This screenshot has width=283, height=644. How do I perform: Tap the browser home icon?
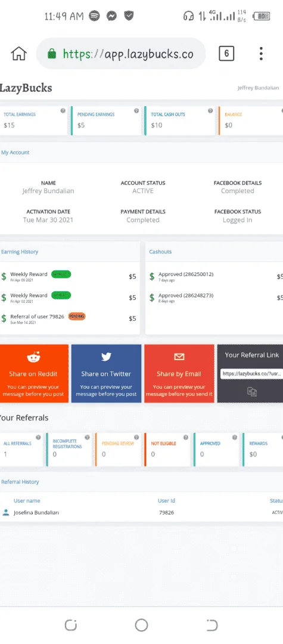18,54
